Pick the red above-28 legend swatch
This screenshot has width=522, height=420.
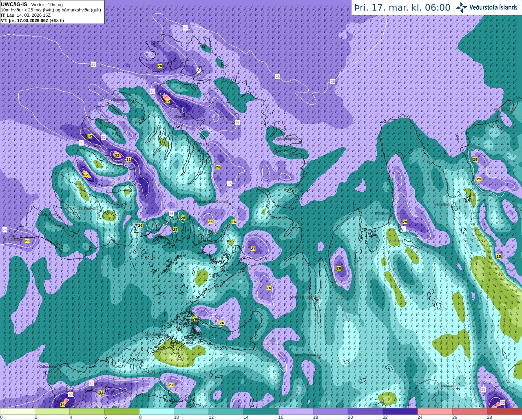[x=504, y=412]
